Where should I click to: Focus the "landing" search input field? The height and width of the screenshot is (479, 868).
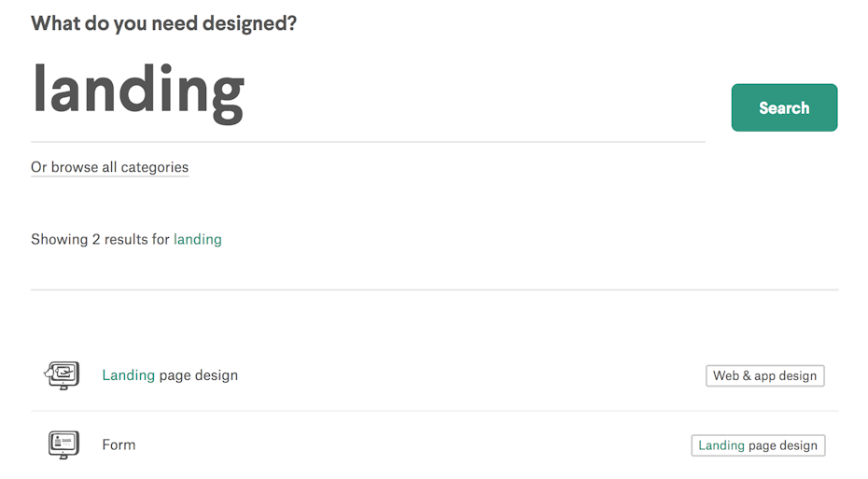point(368,92)
